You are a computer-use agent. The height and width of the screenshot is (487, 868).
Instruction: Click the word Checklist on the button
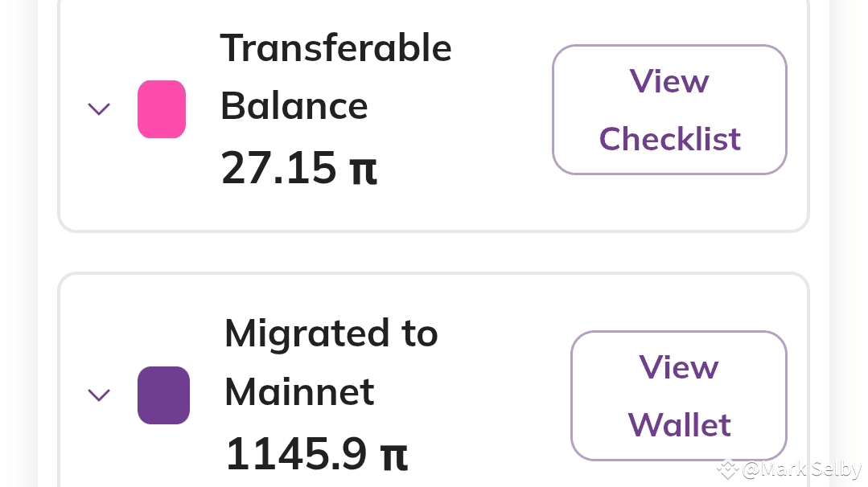click(669, 139)
